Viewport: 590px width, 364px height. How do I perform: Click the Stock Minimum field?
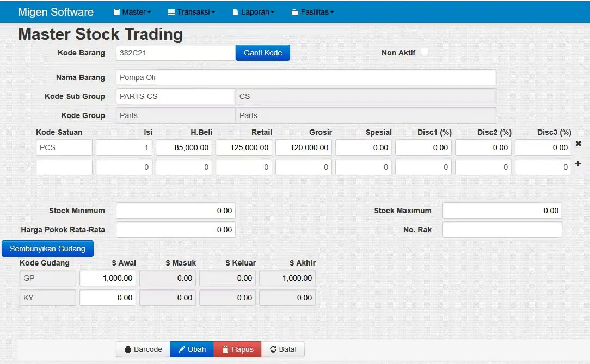[176, 211]
